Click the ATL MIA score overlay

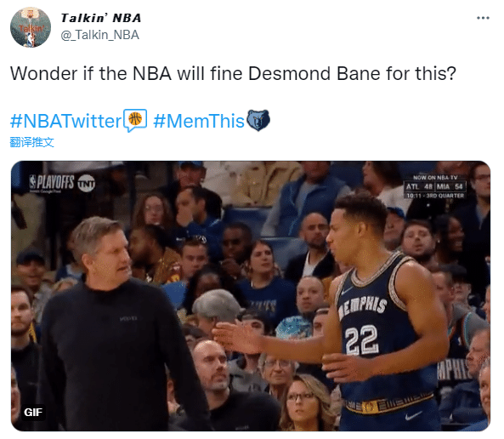435,186
